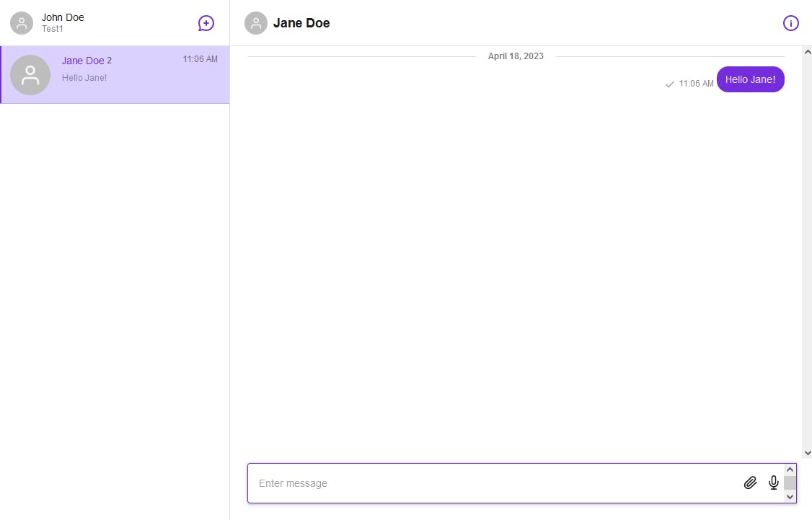Click John Doe's profile avatar
The image size is (812, 520).
pyautogui.click(x=22, y=23)
